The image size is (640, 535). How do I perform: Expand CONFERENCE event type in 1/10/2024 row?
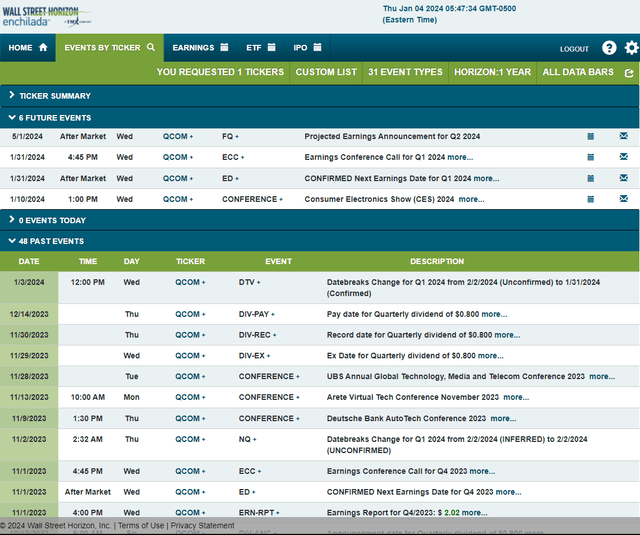(x=252, y=199)
